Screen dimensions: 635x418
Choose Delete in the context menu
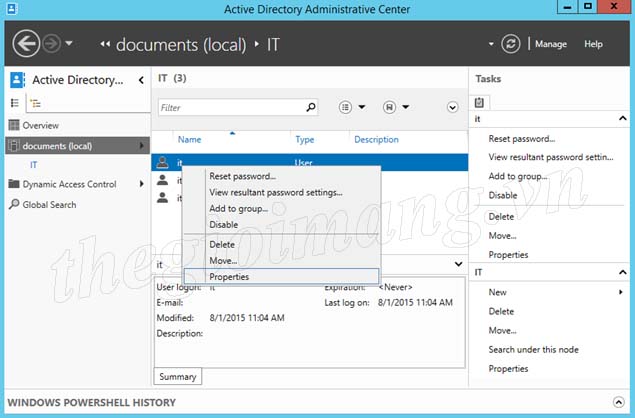tap(281, 245)
